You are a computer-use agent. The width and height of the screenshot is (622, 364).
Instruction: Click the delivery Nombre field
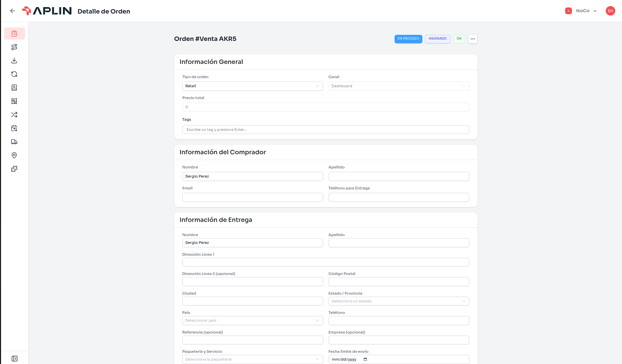(253, 243)
